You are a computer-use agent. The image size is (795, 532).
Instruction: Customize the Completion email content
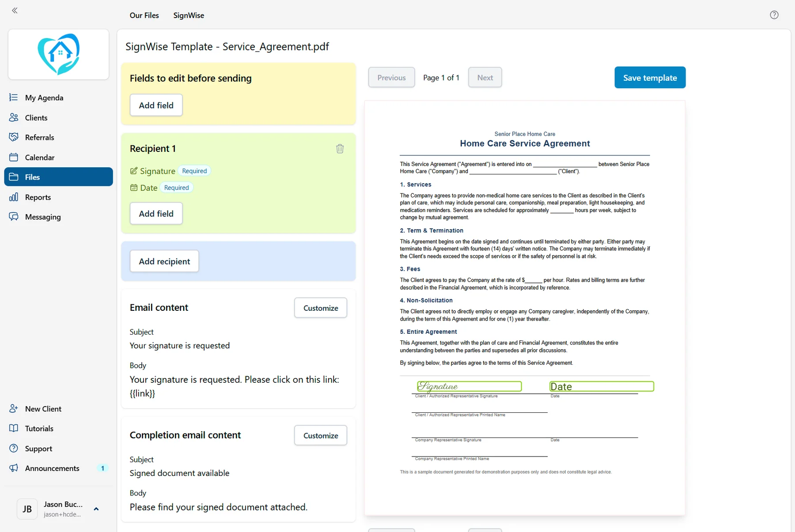click(x=321, y=435)
